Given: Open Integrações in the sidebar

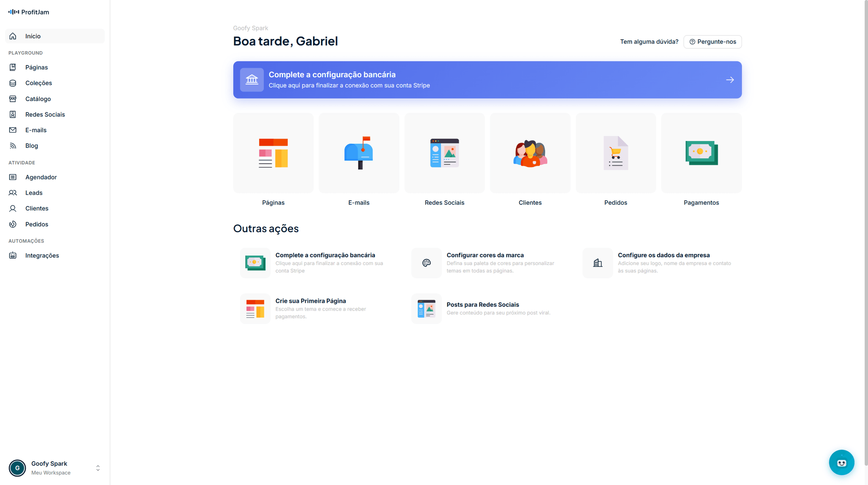Looking at the screenshot, I should [55, 256].
